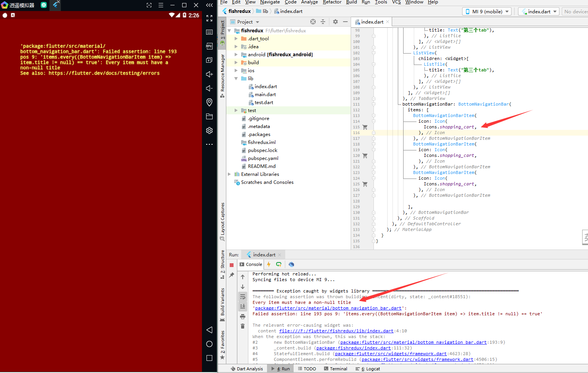Expand test folder
Screen dimensions: 588x373
236,110
